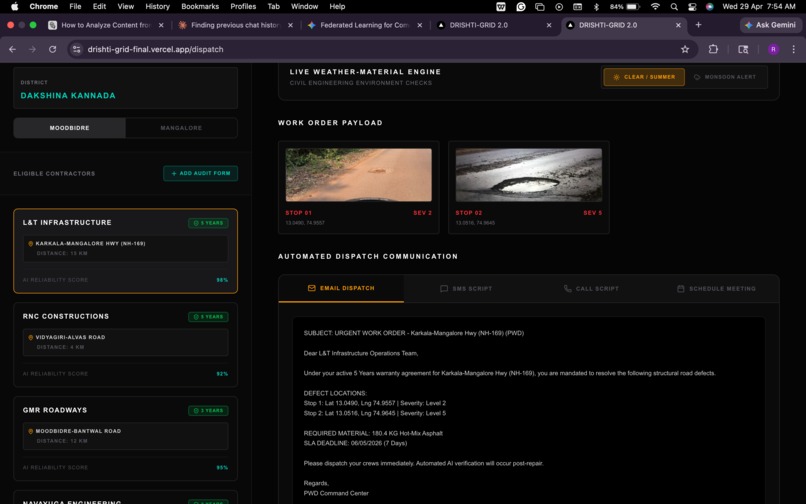Click the 92% reliability score for RNC

[x=222, y=374]
